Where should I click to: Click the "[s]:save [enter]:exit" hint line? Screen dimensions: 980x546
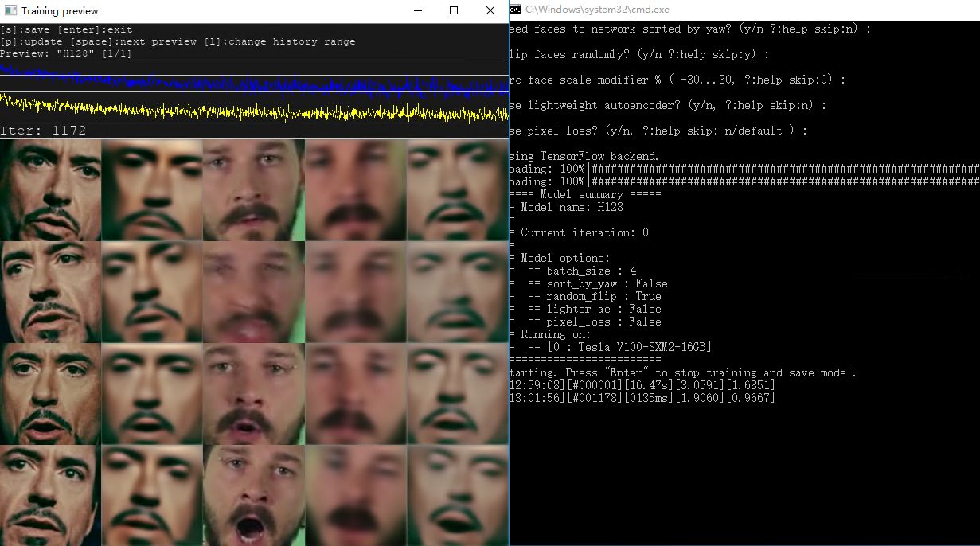pyautogui.click(x=66, y=29)
